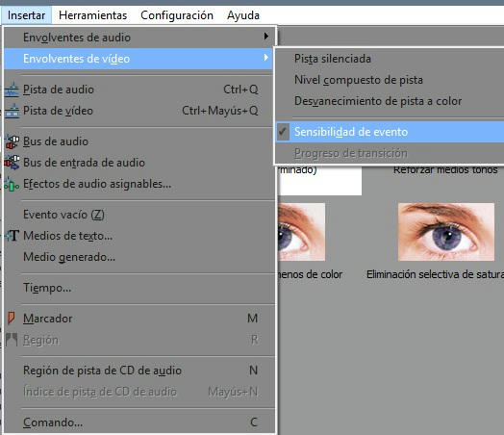Click the Región flags icon

(12, 340)
